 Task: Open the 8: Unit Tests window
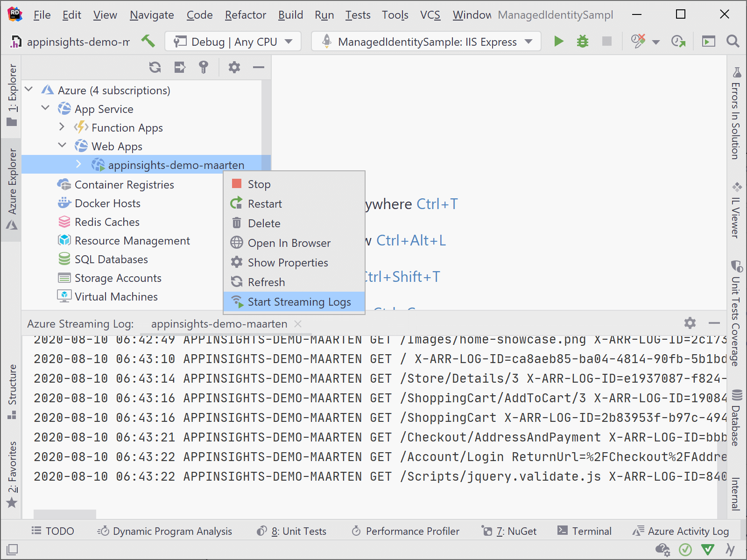click(x=291, y=531)
